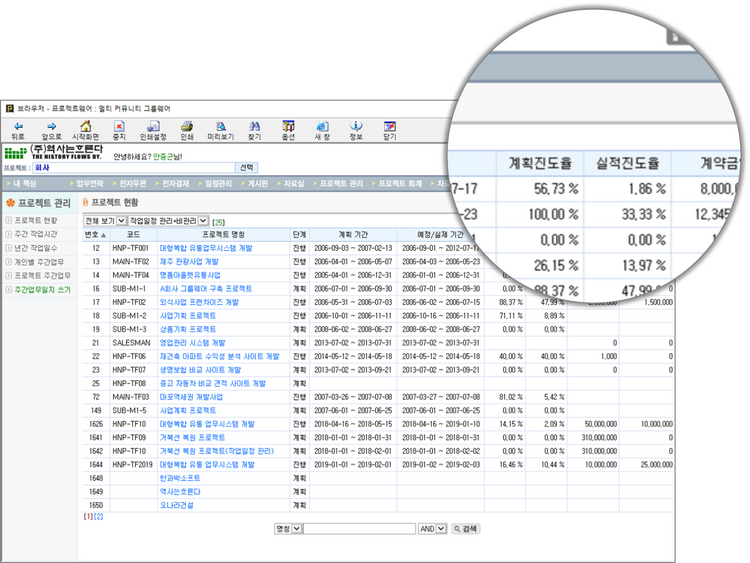This screenshot has height=563, width=750.
Task: Click the 앞으로 forward arrow icon
Action: pyautogui.click(x=52, y=126)
